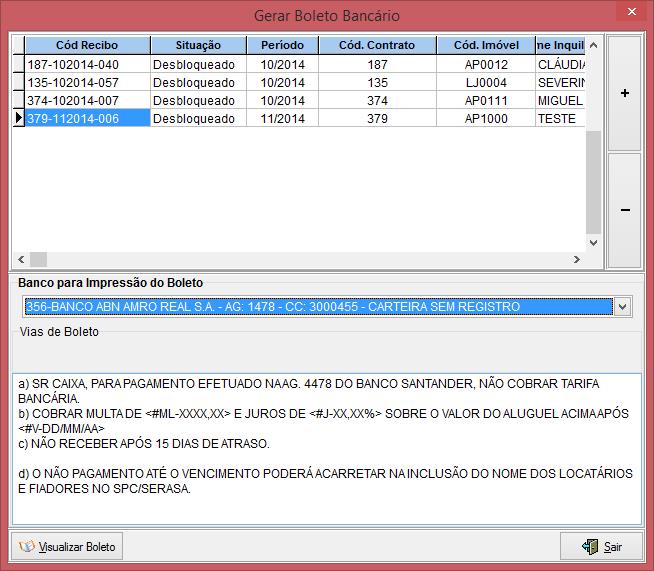Click the Cód. Contrato column header
The image size is (654, 571).
point(377,45)
